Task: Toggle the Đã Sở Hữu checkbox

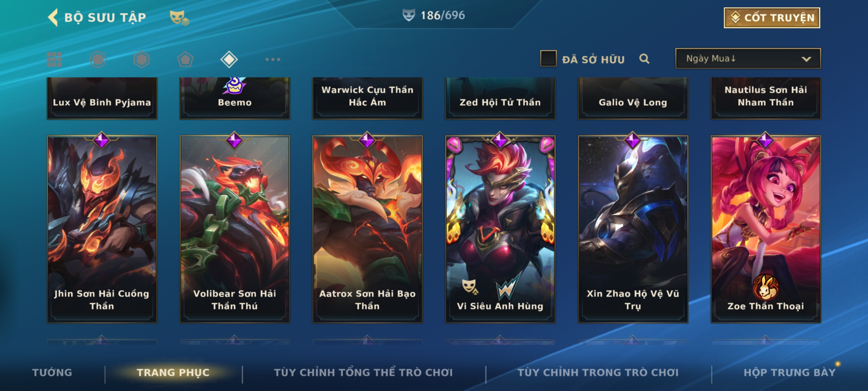Action: click(x=548, y=59)
